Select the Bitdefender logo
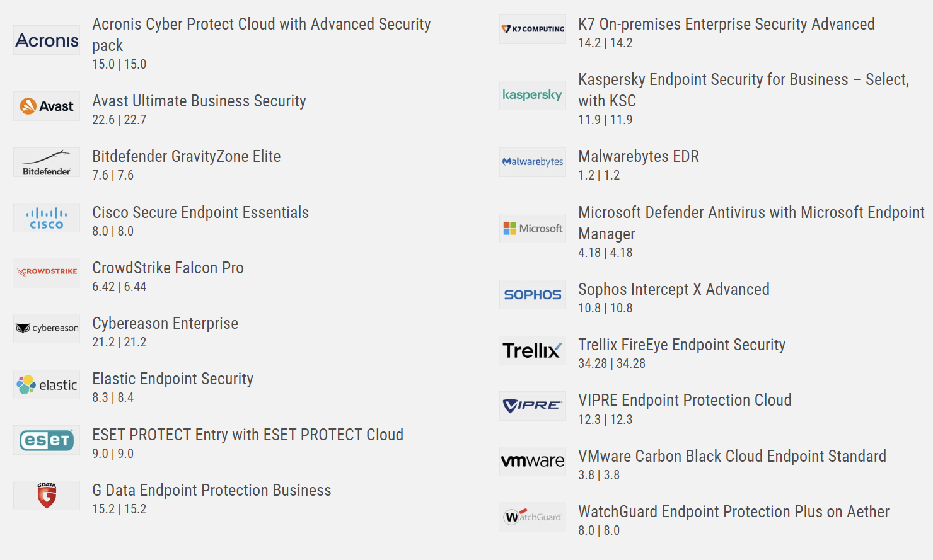 coord(47,162)
